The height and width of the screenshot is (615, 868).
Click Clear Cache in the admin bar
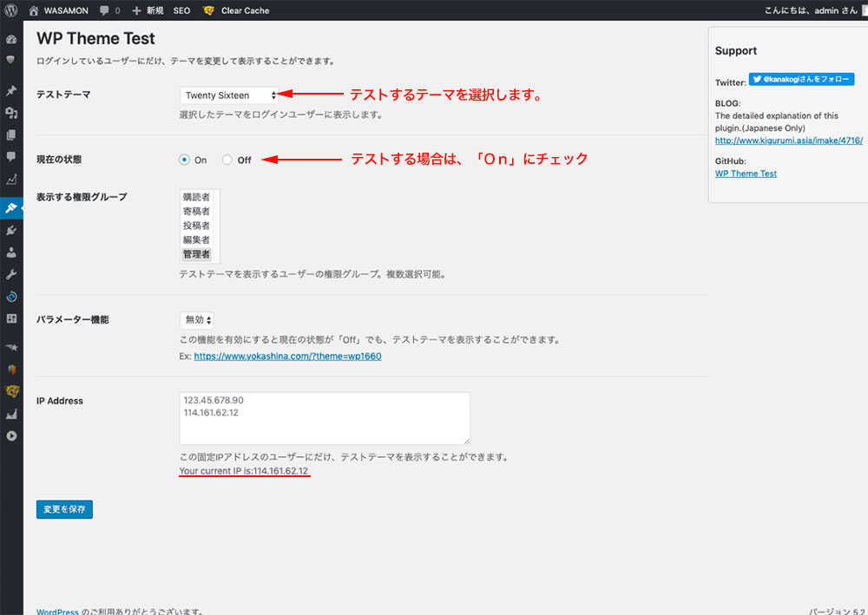click(x=246, y=10)
